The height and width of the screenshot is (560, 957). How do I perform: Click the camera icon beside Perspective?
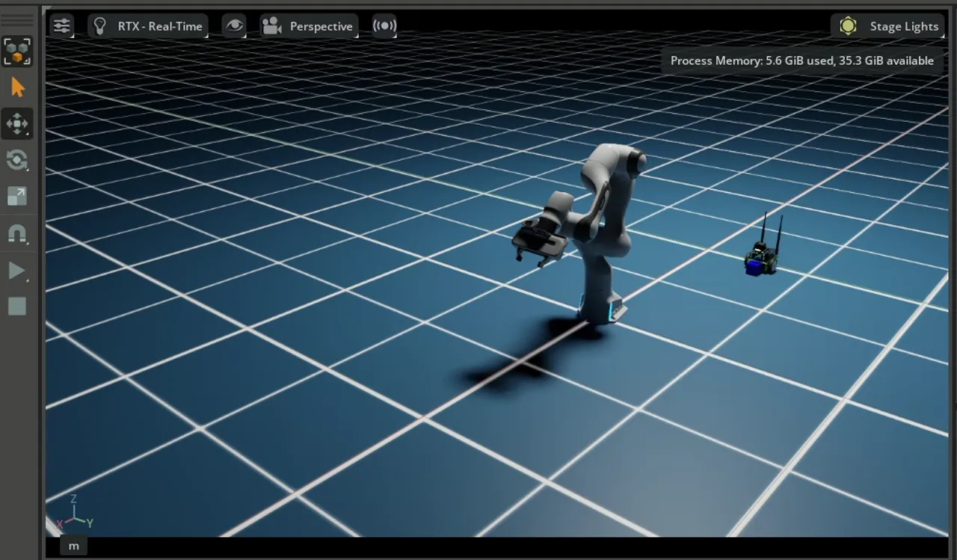[x=271, y=26]
